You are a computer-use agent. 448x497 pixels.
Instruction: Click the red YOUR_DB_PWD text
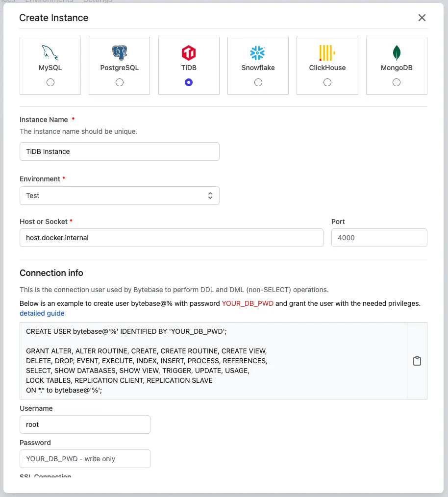pyautogui.click(x=248, y=304)
